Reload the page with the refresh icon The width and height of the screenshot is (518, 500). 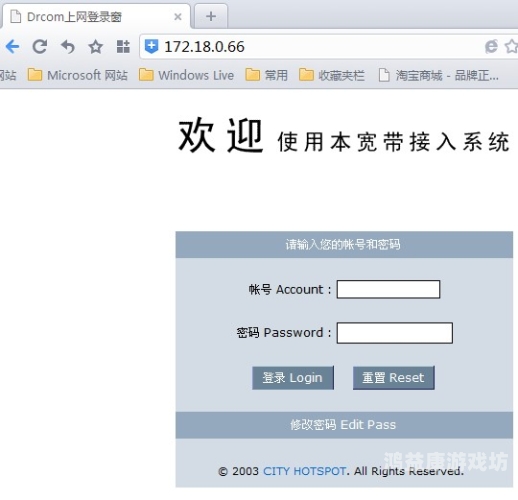point(40,46)
